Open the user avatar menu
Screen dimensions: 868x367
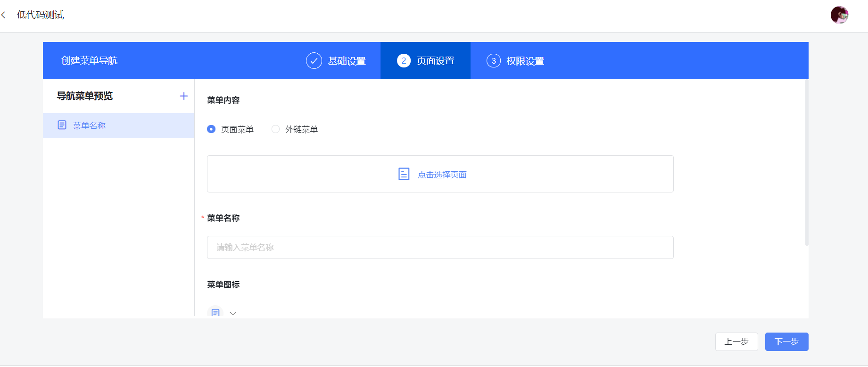(x=839, y=15)
